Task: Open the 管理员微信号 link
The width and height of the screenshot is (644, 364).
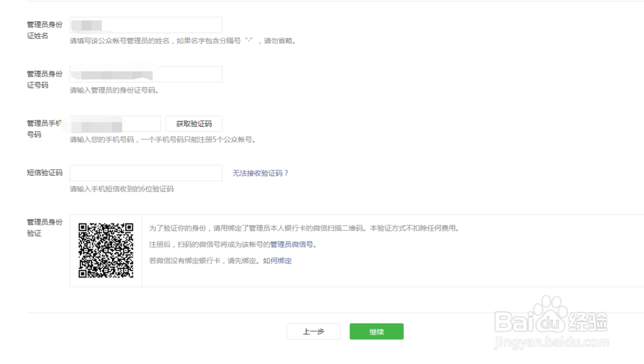Action: pos(292,245)
